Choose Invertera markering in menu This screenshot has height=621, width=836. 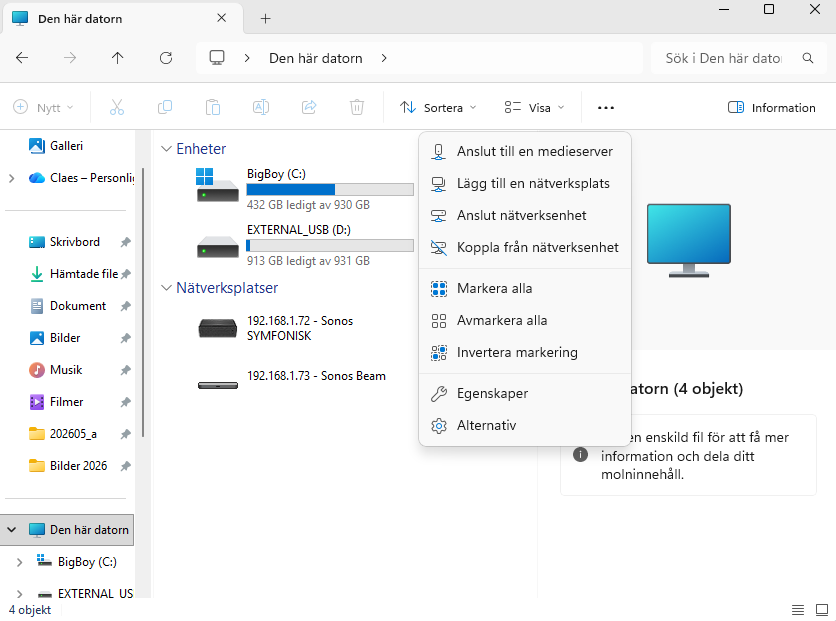pos(525,352)
